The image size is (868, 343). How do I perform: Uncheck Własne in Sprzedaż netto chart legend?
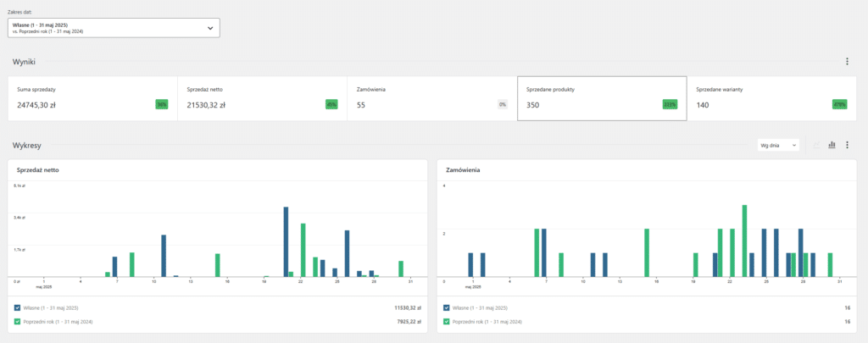18,308
